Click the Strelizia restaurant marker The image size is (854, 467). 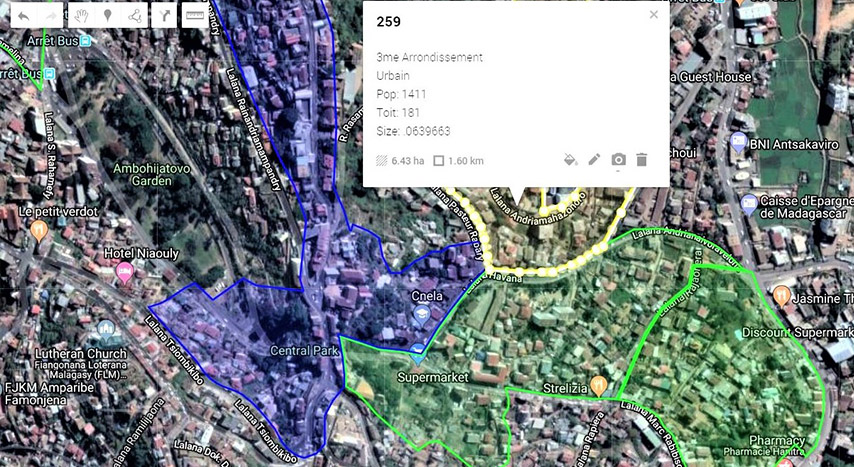pos(598,384)
